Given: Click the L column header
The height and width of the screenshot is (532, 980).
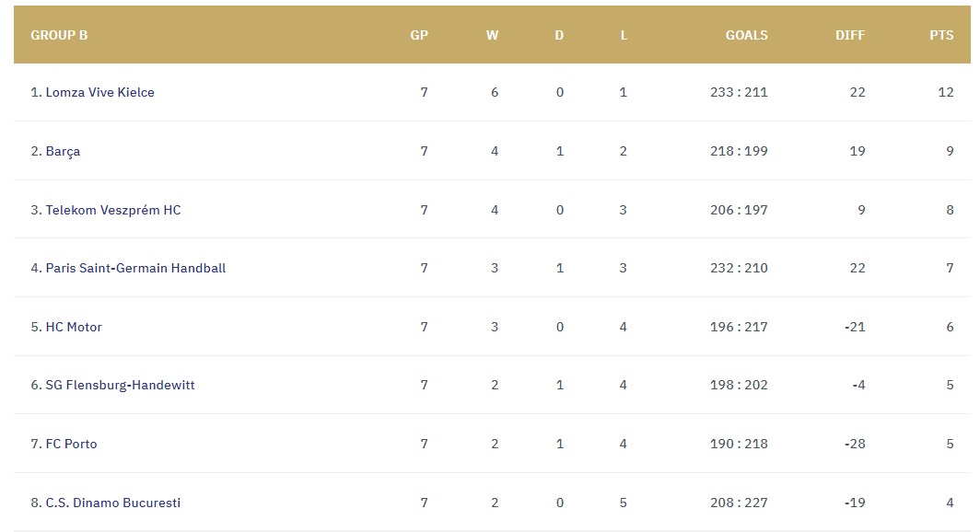Looking at the screenshot, I should click(624, 36).
